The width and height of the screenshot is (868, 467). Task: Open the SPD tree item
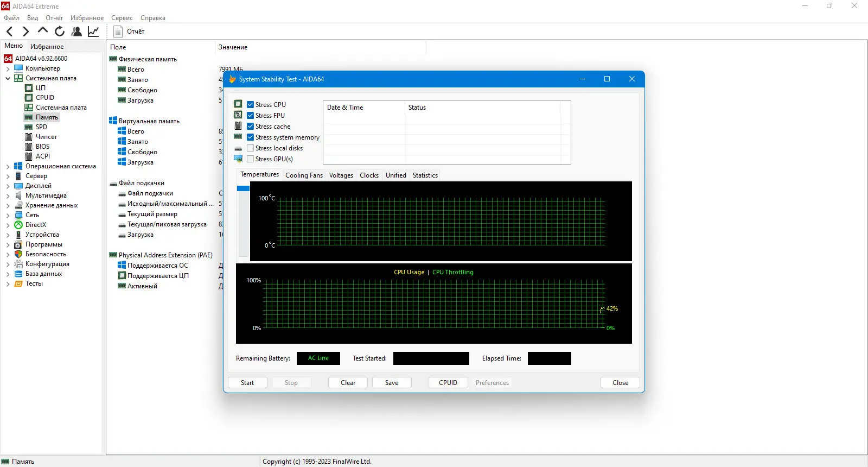click(x=41, y=127)
